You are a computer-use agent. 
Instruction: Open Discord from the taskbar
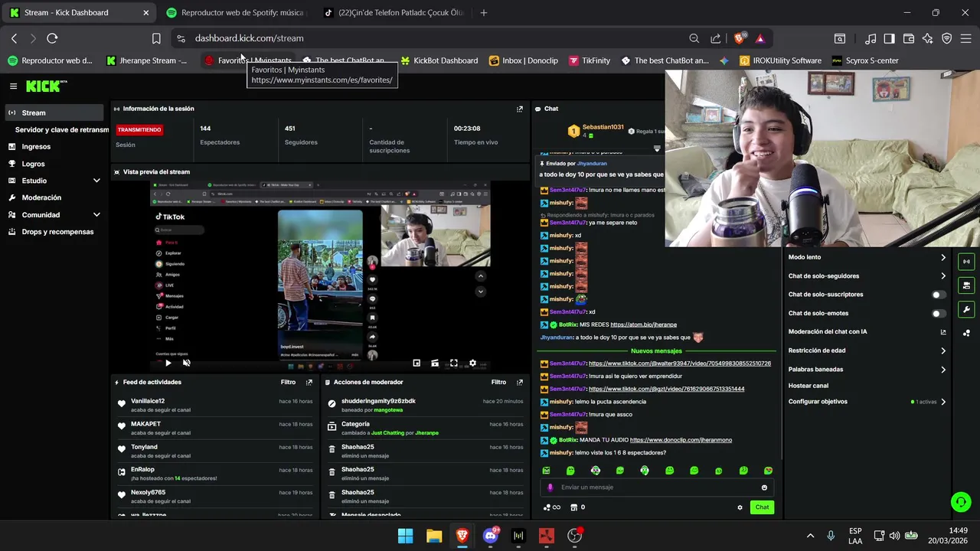click(491, 536)
